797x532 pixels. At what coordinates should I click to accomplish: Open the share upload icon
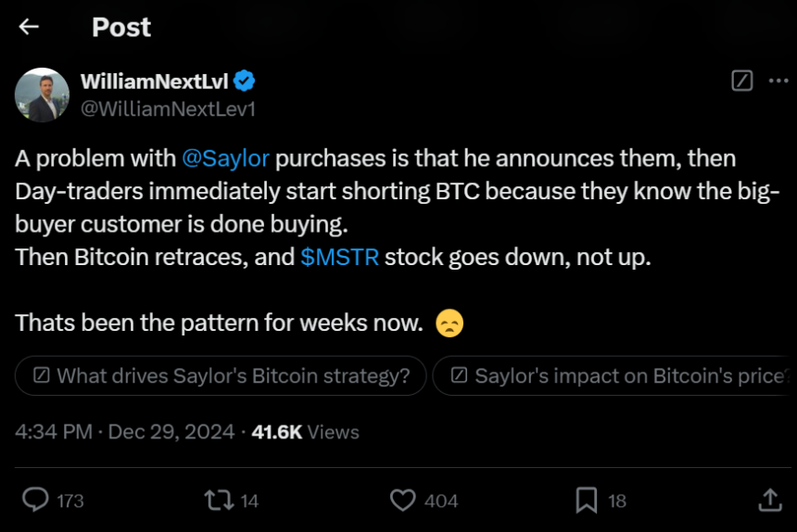pos(770,500)
